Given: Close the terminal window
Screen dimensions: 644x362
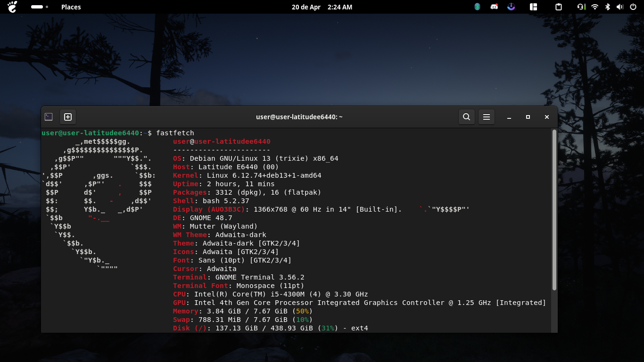Looking at the screenshot, I should 547,117.
